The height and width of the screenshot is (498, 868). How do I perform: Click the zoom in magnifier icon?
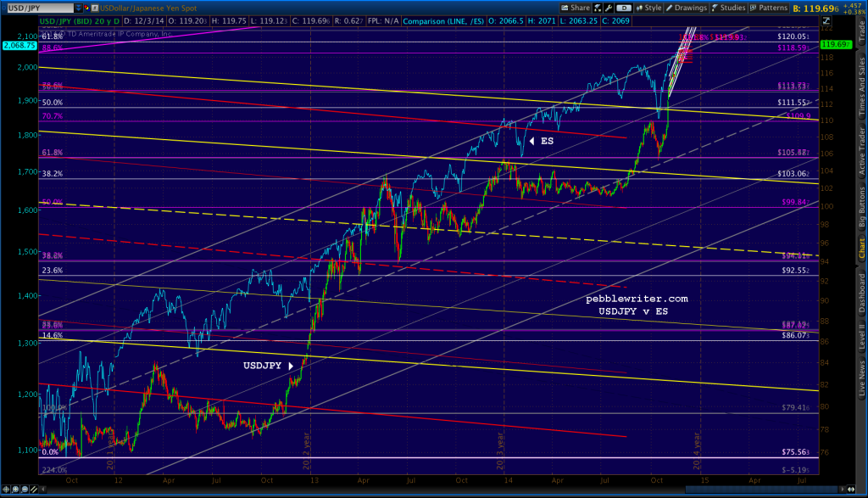[15, 490]
